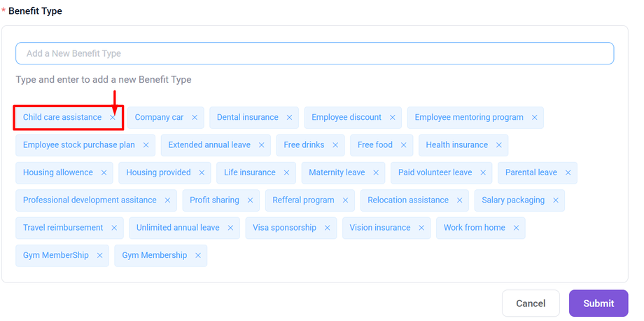The width and height of the screenshot is (644, 321).
Task: Focus the Add a New Benefit Type field
Action: tap(314, 54)
